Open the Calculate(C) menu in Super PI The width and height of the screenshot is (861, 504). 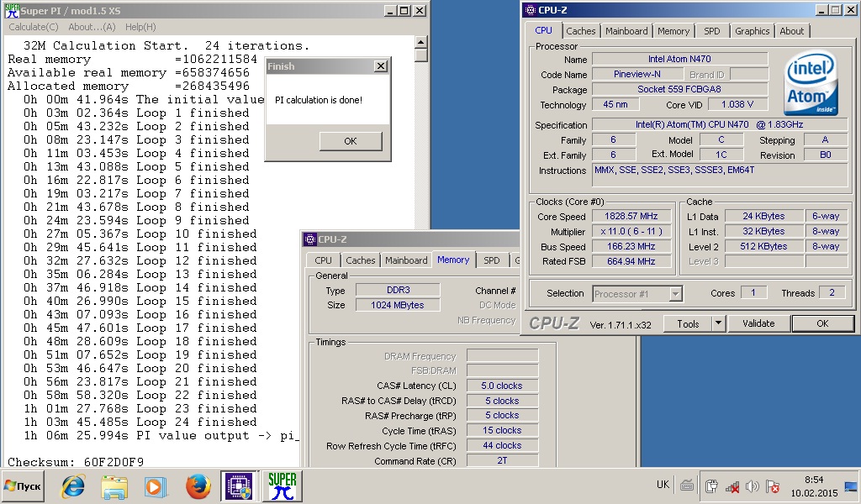point(34,27)
